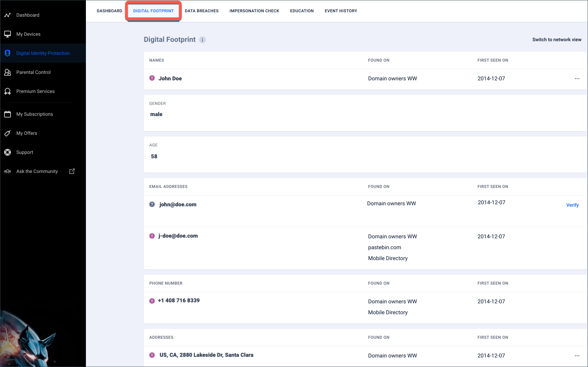Click the alert icon beside John Doe
This screenshot has width=588, height=367.
pos(152,78)
